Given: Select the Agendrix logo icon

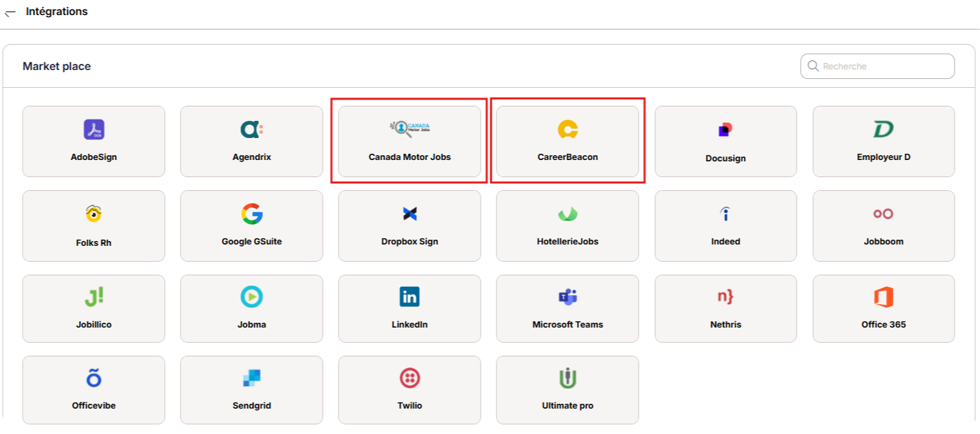Looking at the screenshot, I should pos(251,129).
